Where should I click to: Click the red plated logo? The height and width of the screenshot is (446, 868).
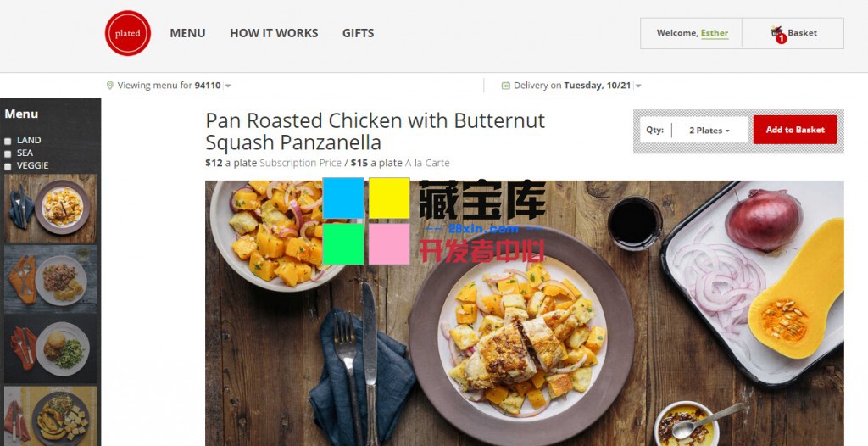click(x=128, y=33)
